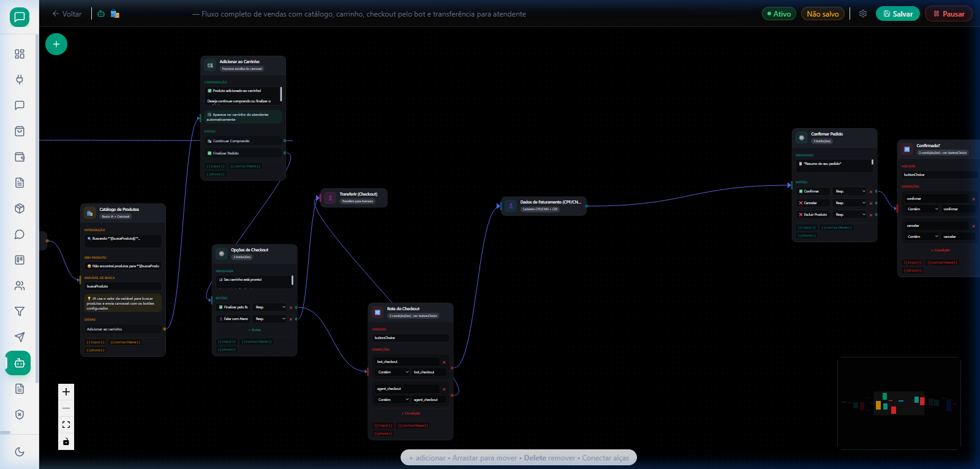
Task: Toggle the canvas lock control
Action: [66, 441]
